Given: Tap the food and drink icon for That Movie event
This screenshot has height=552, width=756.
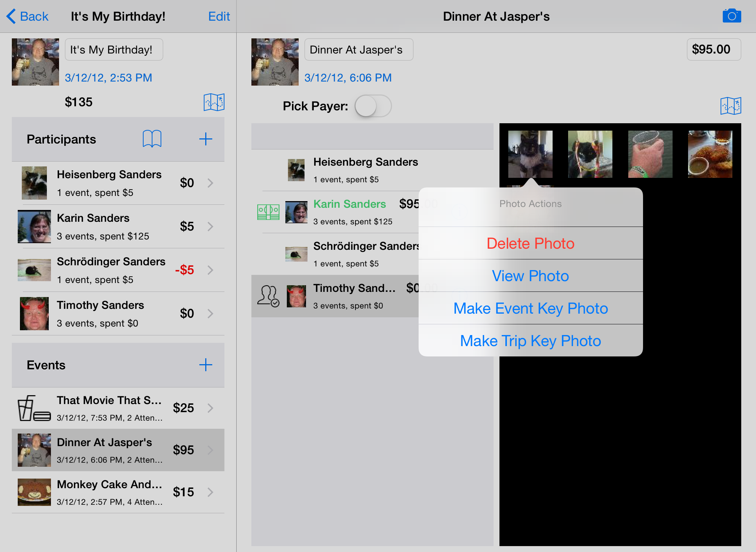Looking at the screenshot, I should pos(34,408).
